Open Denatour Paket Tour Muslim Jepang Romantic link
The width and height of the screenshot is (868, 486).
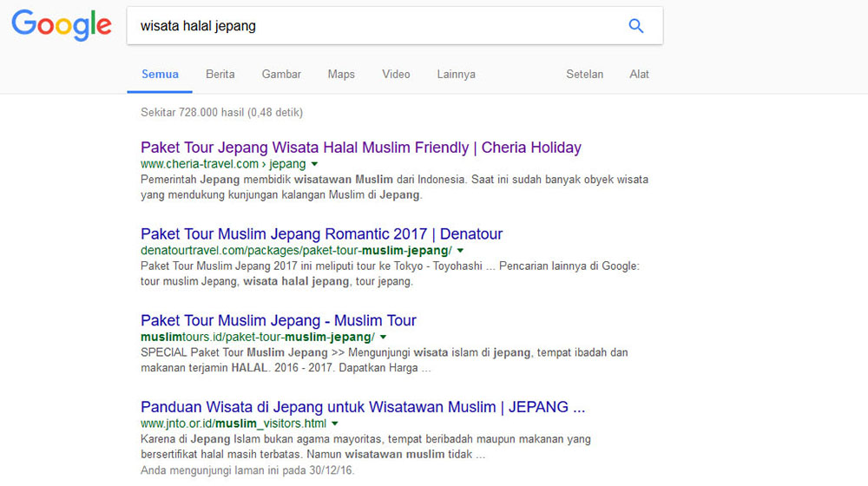tap(321, 234)
